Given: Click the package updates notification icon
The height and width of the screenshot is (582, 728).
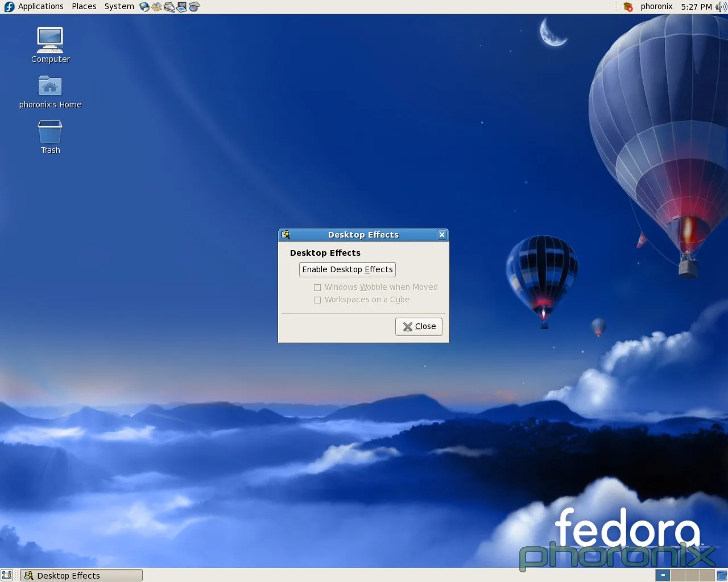Looking at the screenshot, I should (x=628, y=7).
